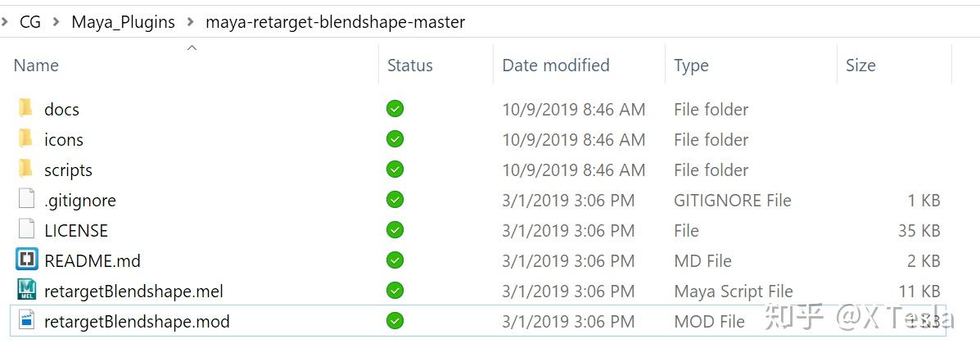The width and height of the screenshot is (980, 357).
Task: Click the retargetBlendshape.mod file icon
Action: [x=26, y=320]
